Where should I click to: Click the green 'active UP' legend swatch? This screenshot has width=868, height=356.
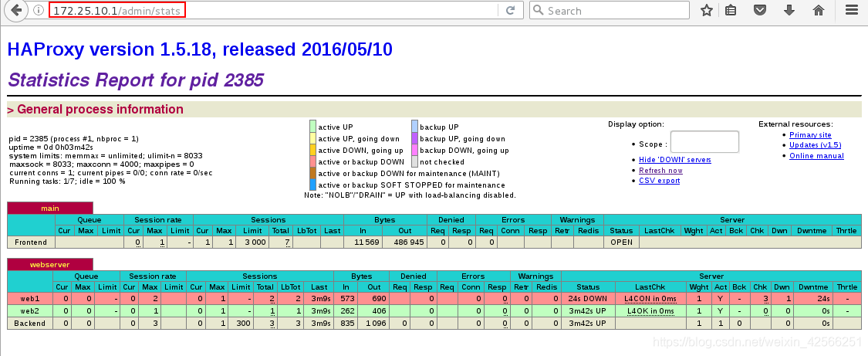tap(312, 127)
